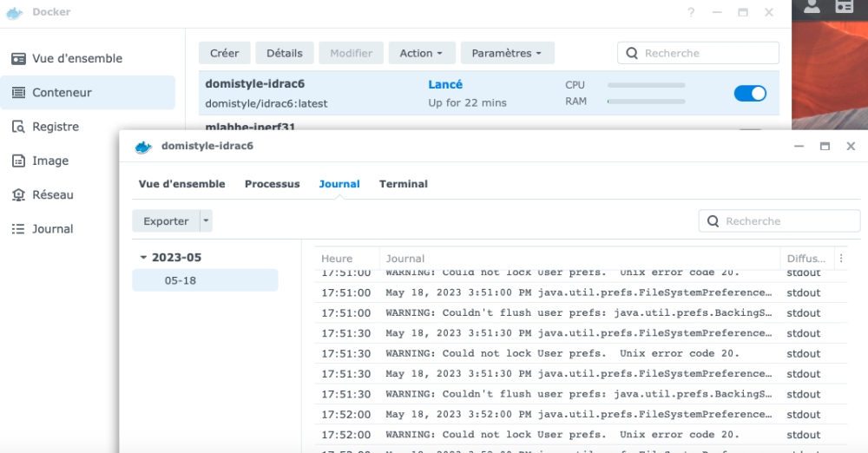Switch to the Processus tab
Viewport: 868px width, 453px height.
[272, 184]
